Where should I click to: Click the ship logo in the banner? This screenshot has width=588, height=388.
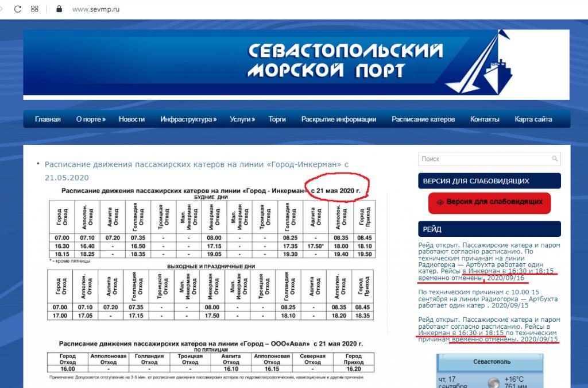click(x=480, y=62)
